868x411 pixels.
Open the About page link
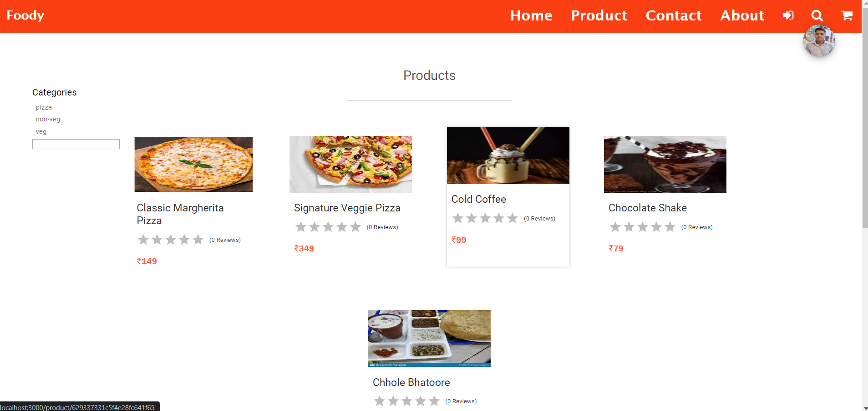click(742, 15)
